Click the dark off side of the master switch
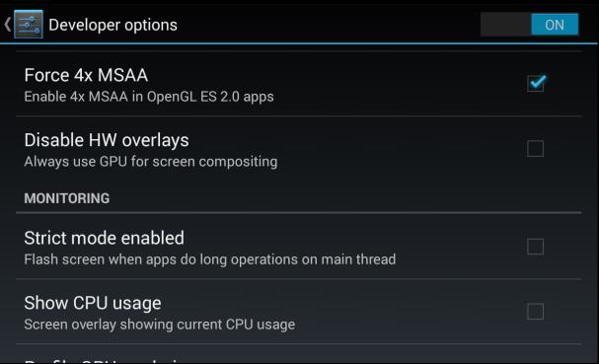This screenshot has width=599, height=364. click(x=506, y=25)
